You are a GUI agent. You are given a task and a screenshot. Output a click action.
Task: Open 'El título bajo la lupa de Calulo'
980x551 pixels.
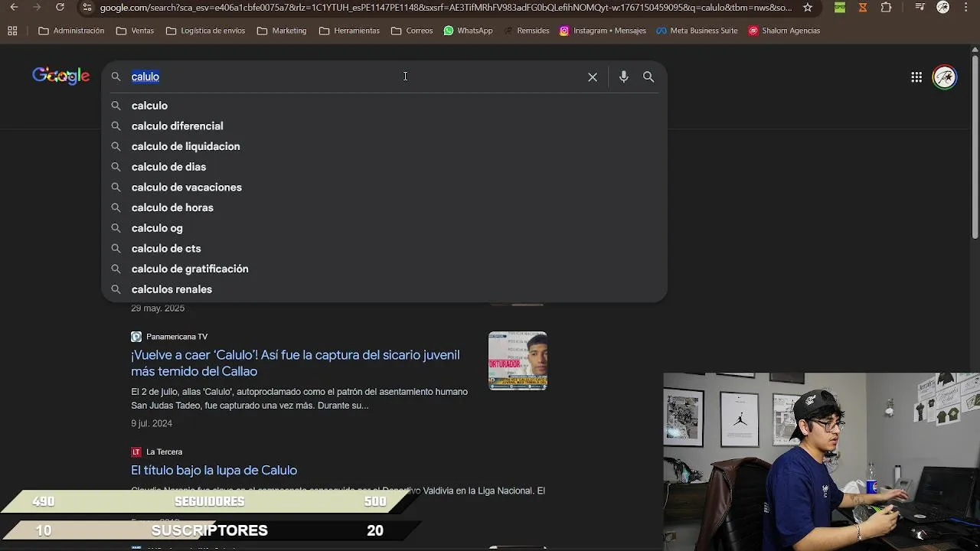coord(214,470)
